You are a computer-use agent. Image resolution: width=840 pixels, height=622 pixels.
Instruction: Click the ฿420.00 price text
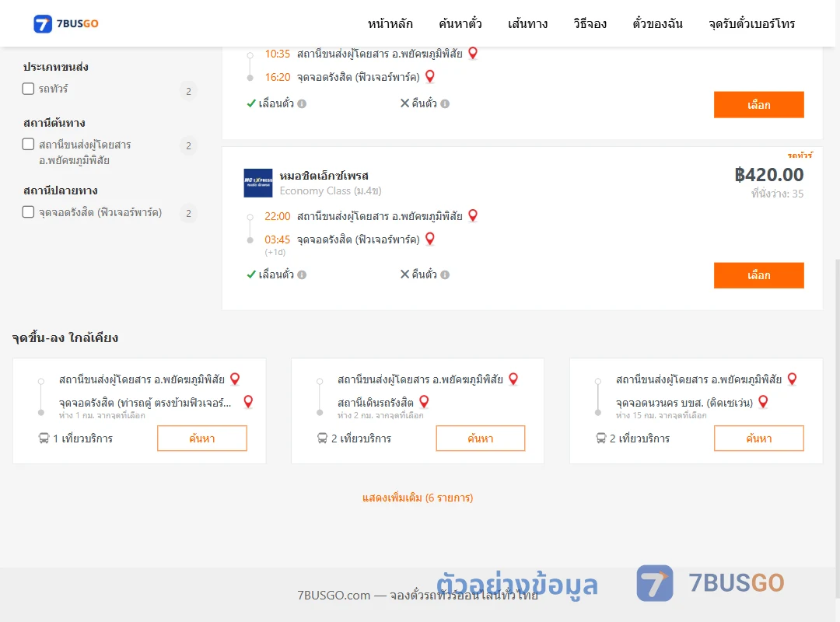(x=768, y=175)
